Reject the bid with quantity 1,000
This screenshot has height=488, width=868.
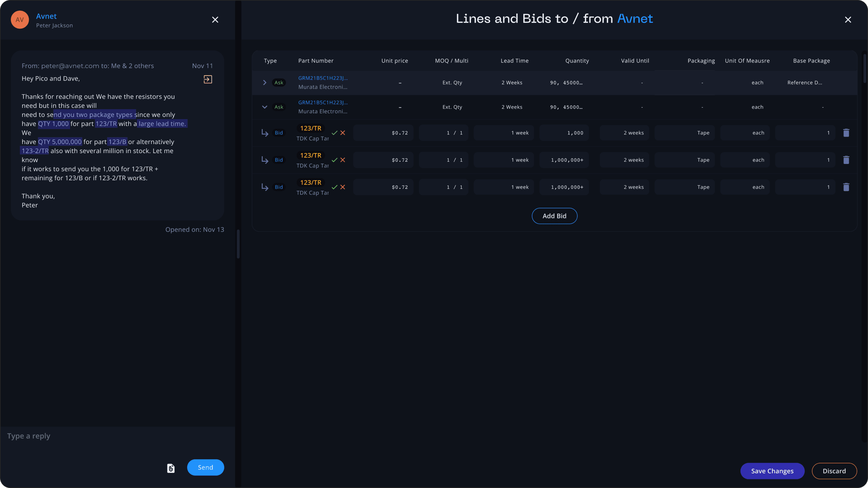(343, 133)
